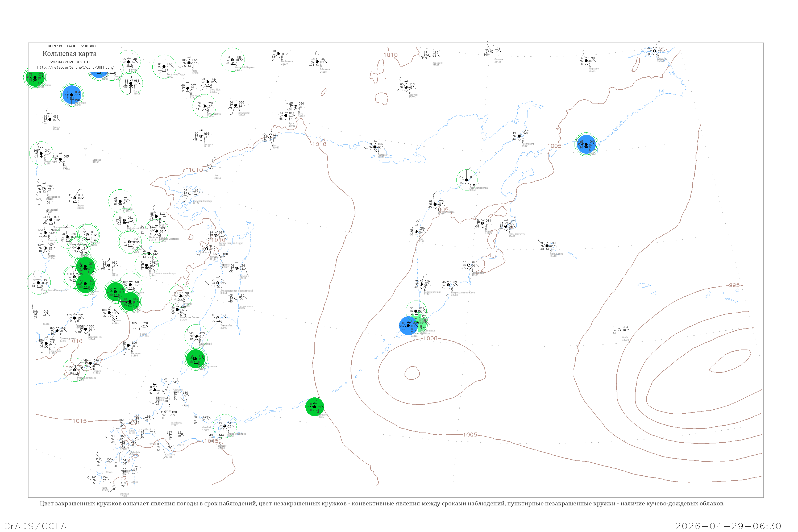Click the Аян open-circle station

click(212, 168)
